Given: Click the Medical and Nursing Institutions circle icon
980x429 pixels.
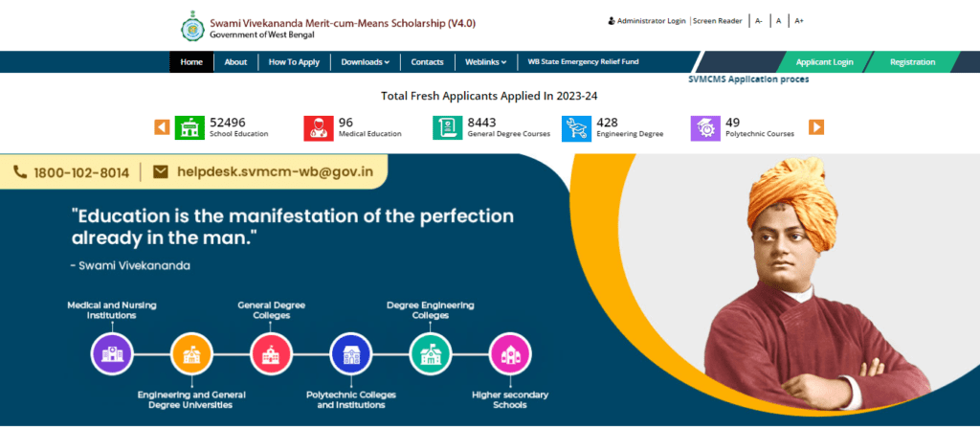Looking at the screenshot, I should pyautogui.click(x=112, y=354).
